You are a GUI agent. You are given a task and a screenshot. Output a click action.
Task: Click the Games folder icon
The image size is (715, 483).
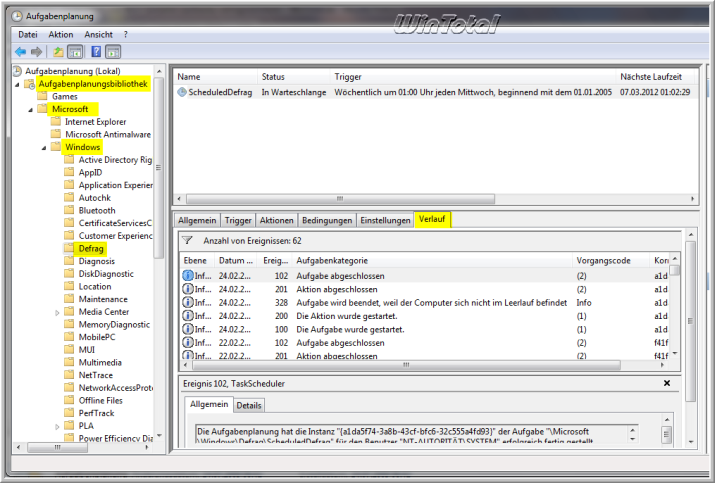(42, 96)
